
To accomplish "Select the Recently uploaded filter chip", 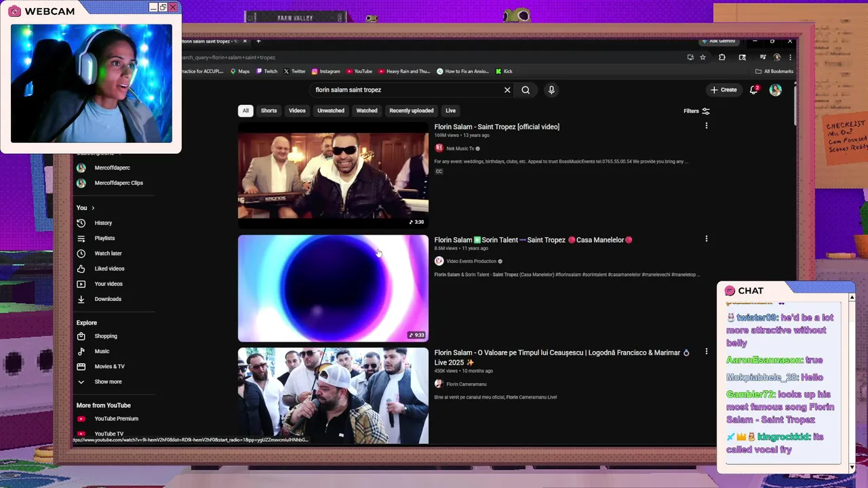I will [x=412, y=110].
